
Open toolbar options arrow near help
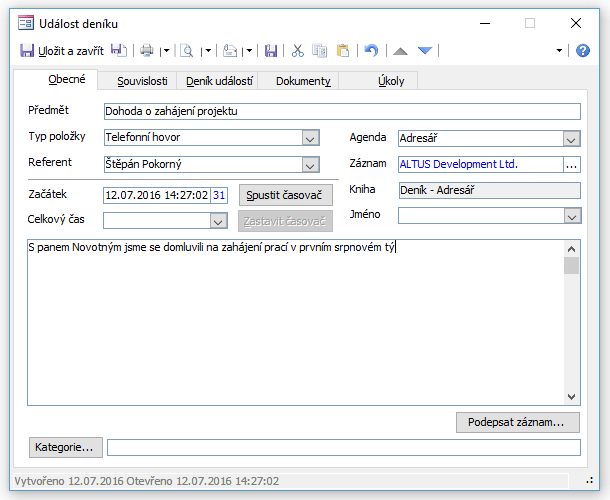pos(559,51)
